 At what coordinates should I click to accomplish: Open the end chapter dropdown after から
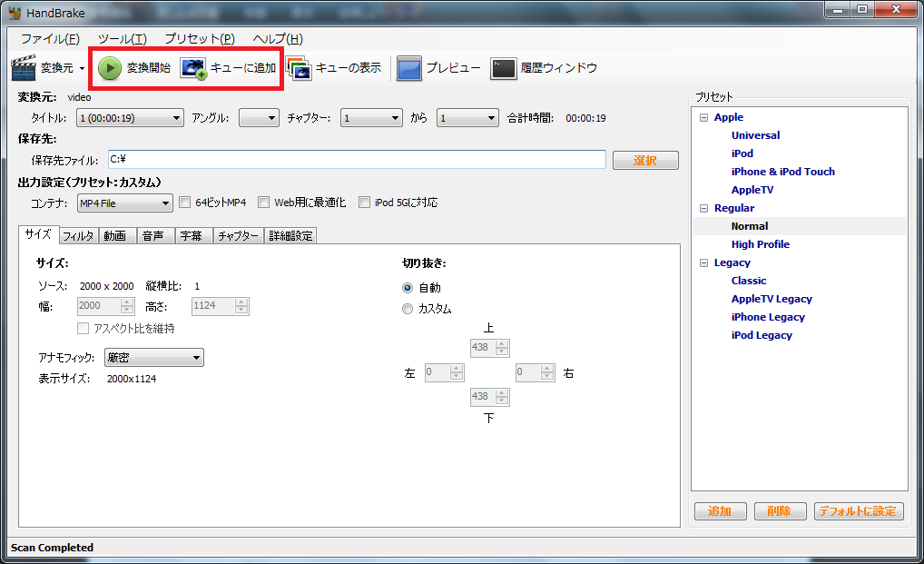(467, 118)
